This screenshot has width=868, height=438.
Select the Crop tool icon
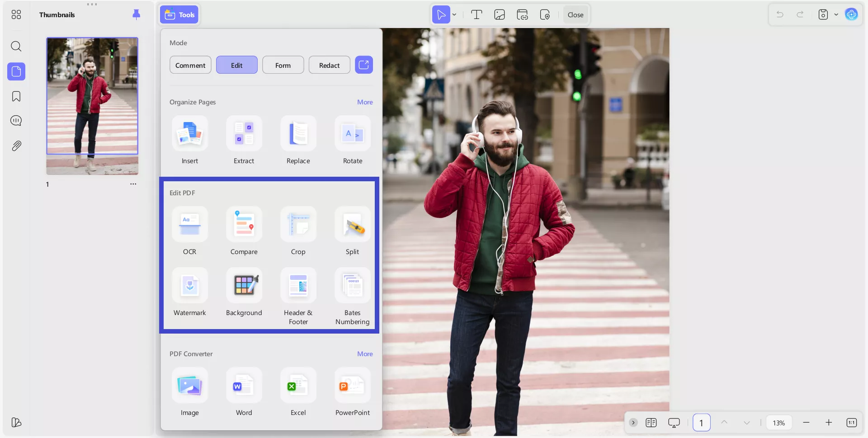(x=298, y=225)
